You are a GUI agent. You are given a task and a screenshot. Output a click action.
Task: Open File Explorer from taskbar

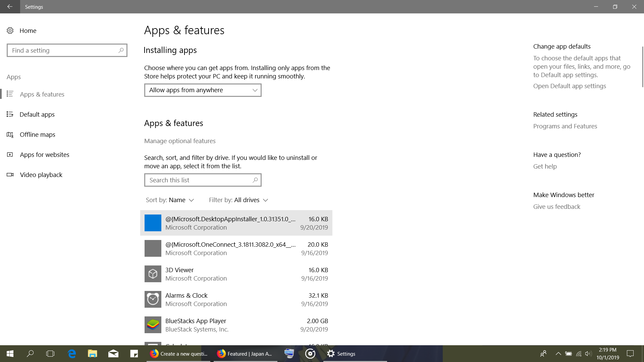[92, 354]
